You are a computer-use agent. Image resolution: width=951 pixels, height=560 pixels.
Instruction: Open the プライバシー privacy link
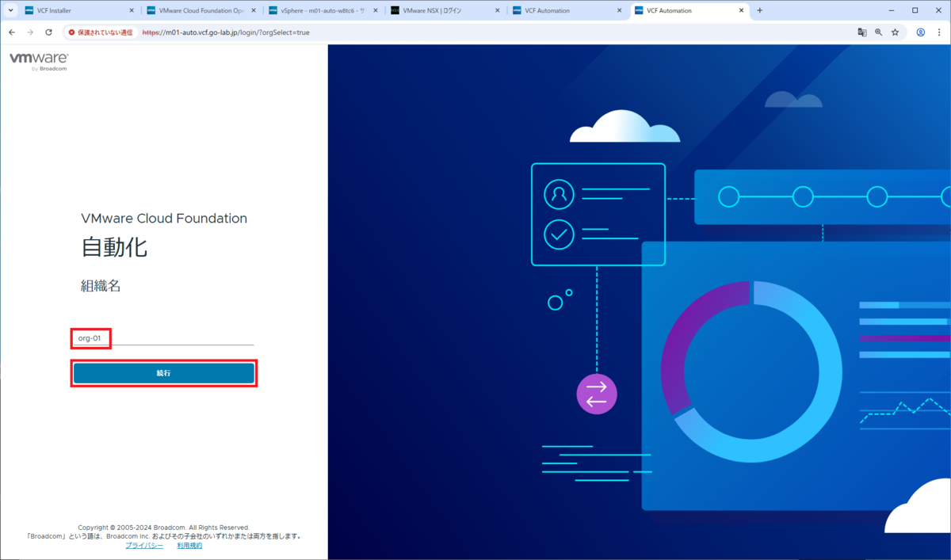(144, 546)
